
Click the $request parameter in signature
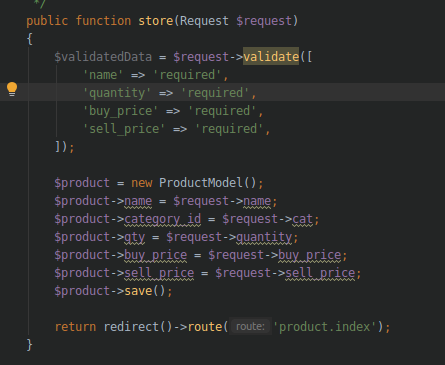click(x=264, y=21)
